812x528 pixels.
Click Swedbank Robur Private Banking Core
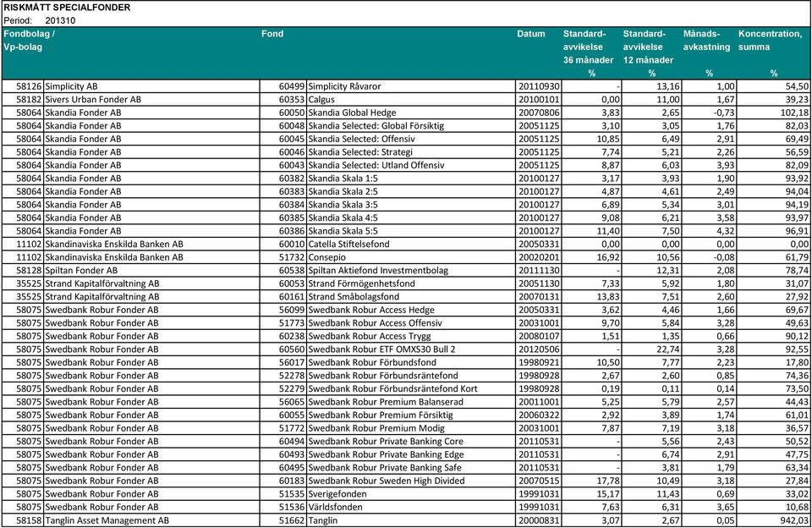coord(386,442)
